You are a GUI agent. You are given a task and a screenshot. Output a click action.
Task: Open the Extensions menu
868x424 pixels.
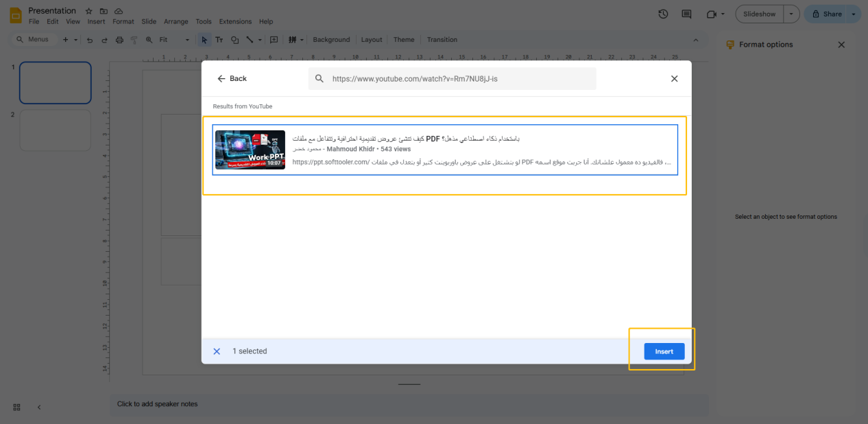click(235, 22)
